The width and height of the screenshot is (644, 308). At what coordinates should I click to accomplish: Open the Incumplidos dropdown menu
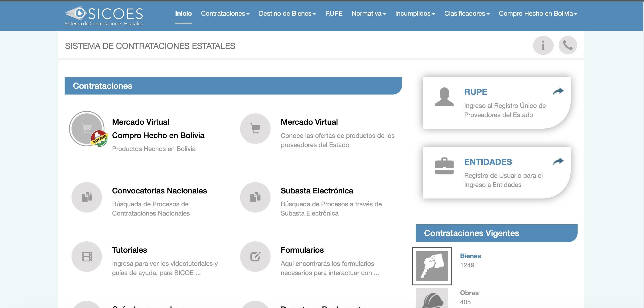pyautogui.click(x=415, y=14)
